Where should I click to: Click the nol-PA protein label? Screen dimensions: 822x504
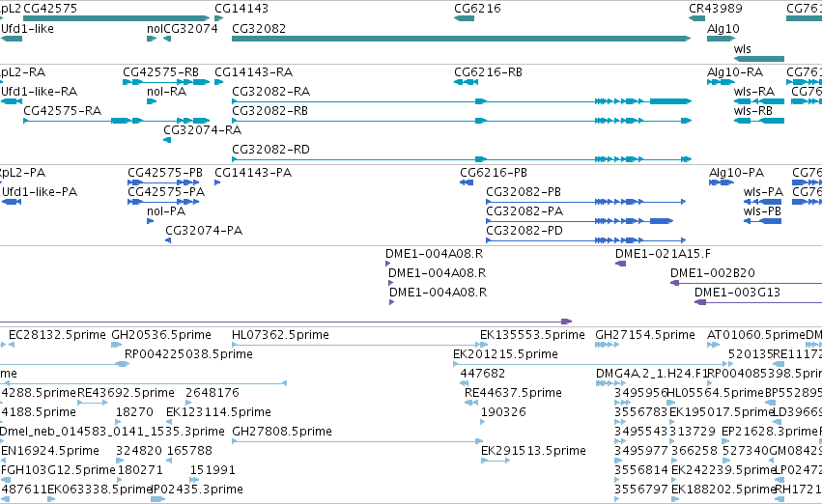(x=166, y=211)
